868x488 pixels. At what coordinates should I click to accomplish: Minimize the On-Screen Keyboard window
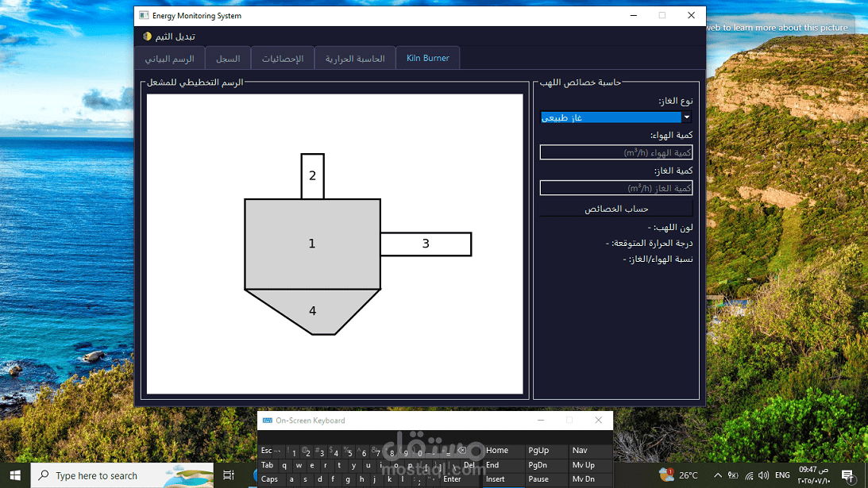coord(541,421)
